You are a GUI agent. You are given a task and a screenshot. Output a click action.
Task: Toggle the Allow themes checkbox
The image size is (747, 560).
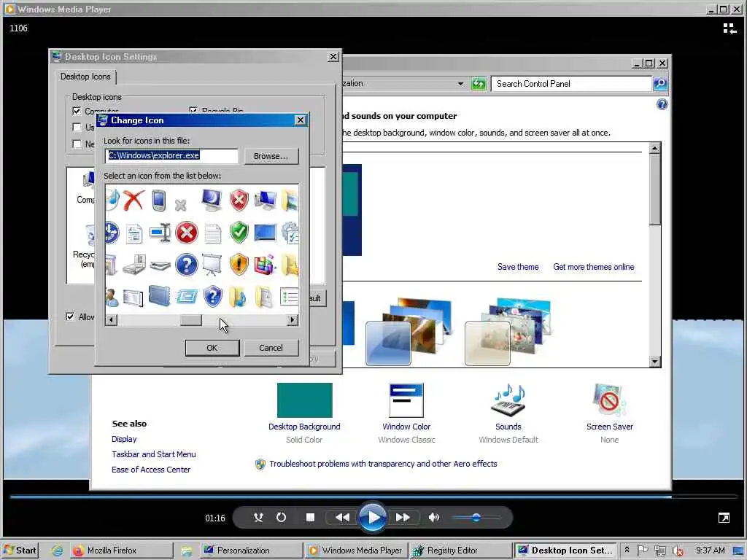(70, 316)
